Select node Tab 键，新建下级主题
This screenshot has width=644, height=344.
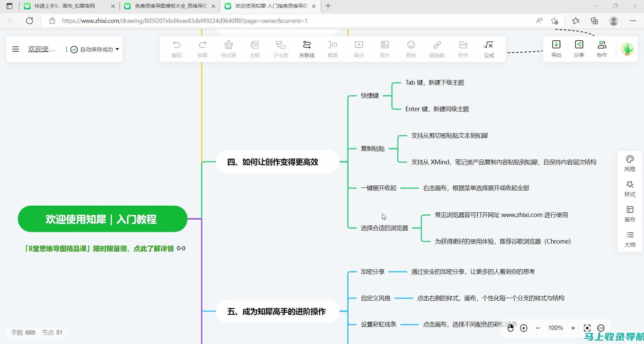tap(435, 83)
